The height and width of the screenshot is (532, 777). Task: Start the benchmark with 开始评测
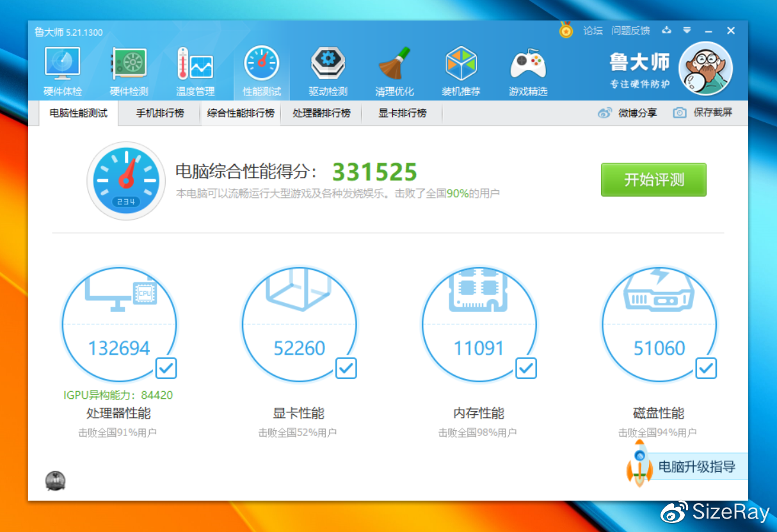click(653, 180)
